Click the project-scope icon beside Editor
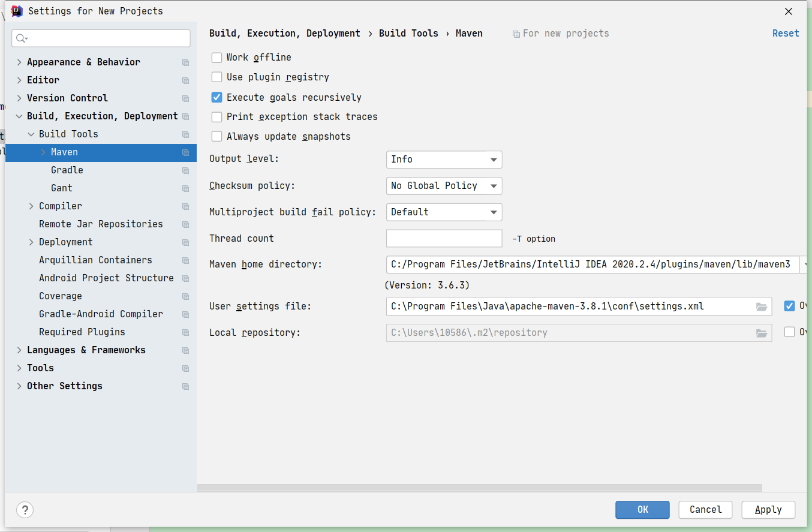The image size is (812, 532). (185, 80)
